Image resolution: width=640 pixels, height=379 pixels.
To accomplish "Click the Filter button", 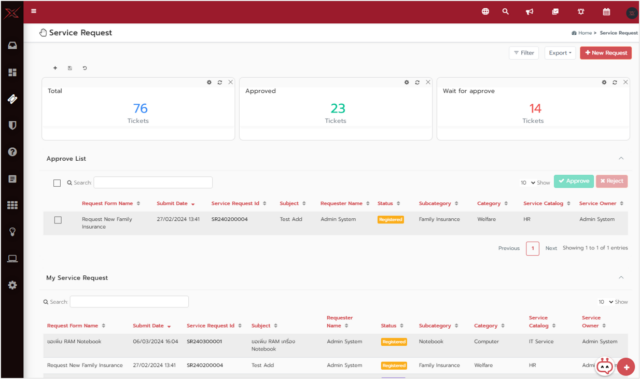I will point(524,53).
